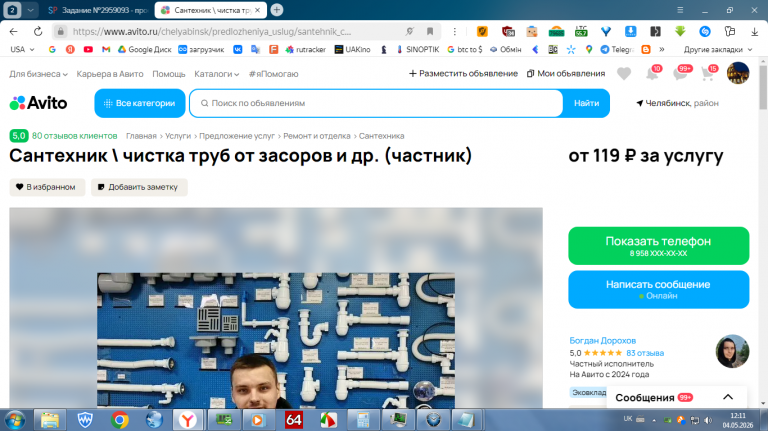Open Для бизнеса dropdown menu

38,74
